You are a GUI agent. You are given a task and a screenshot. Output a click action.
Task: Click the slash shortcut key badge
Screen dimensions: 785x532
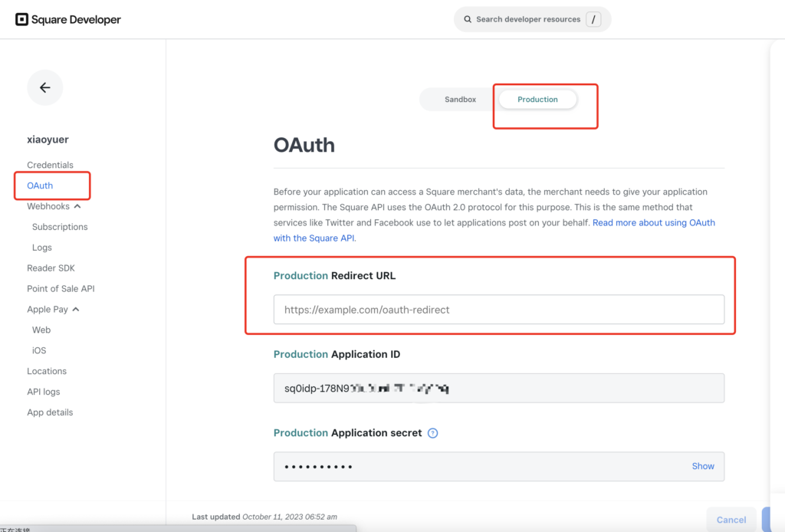[593, 19]
